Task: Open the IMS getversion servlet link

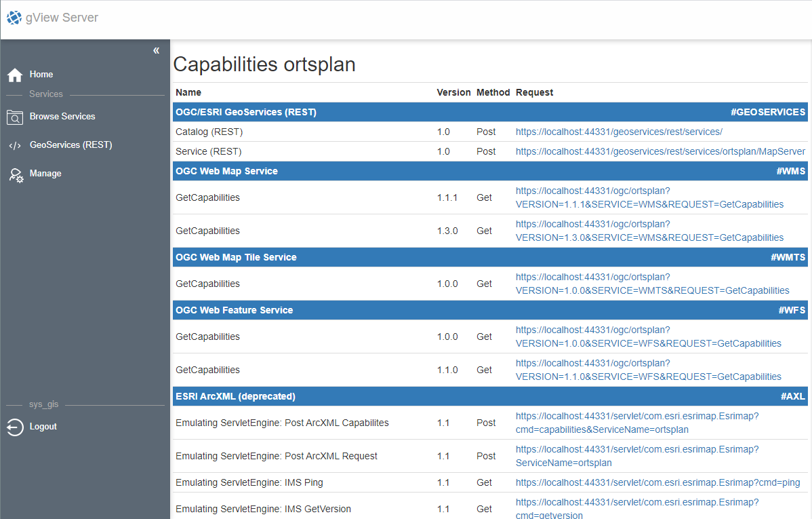Action: (x=637, y=509)
